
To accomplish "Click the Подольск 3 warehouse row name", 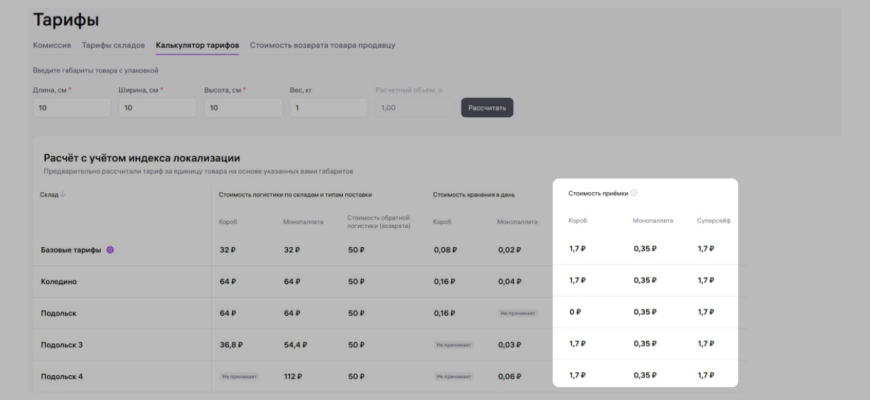I will [x=62, y=345].
